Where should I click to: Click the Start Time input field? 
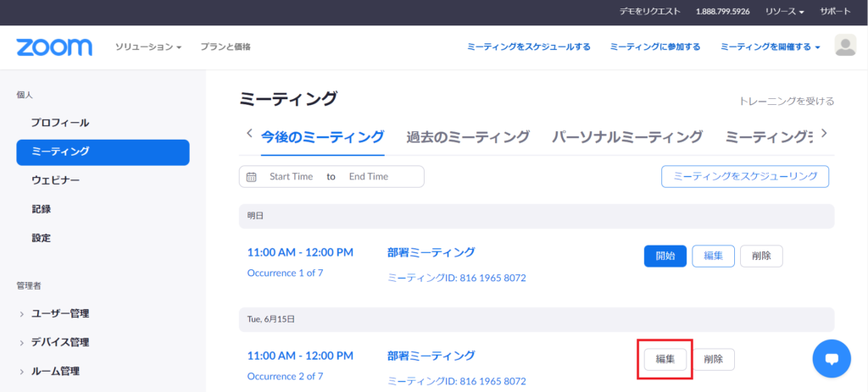click(291, 177)
